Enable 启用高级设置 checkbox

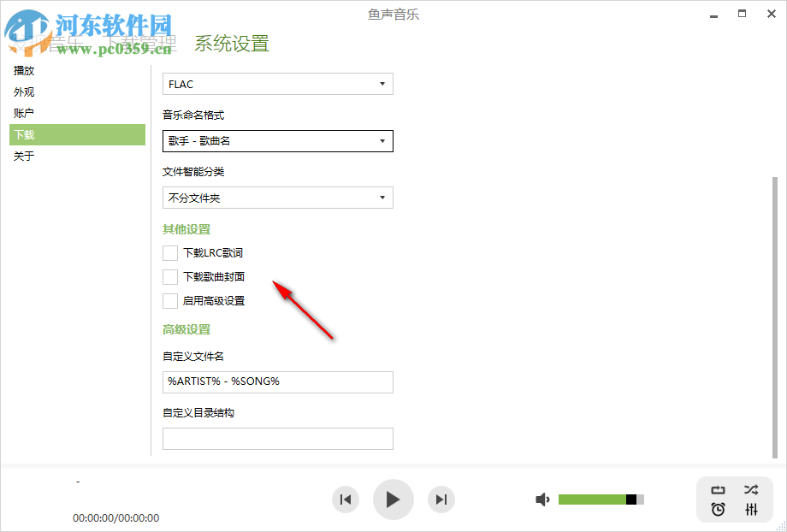[x=169, y=300]
